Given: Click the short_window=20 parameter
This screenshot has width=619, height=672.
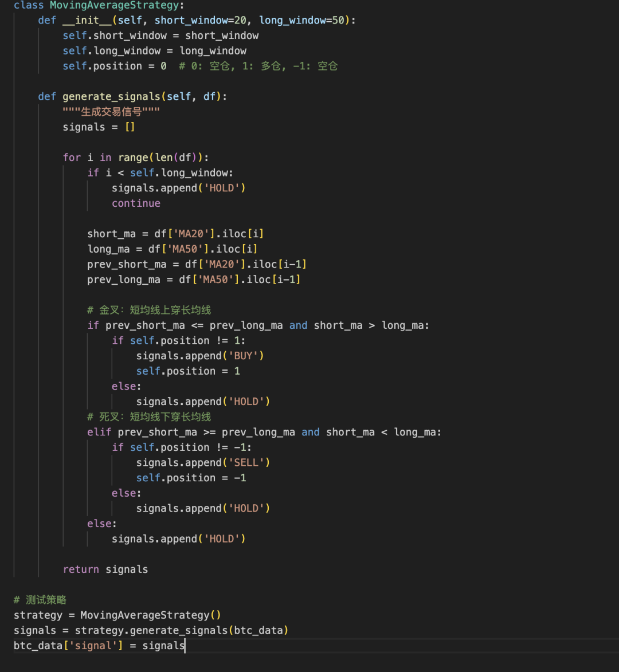Looking at the screenshot, I should (x=200, y=20).
